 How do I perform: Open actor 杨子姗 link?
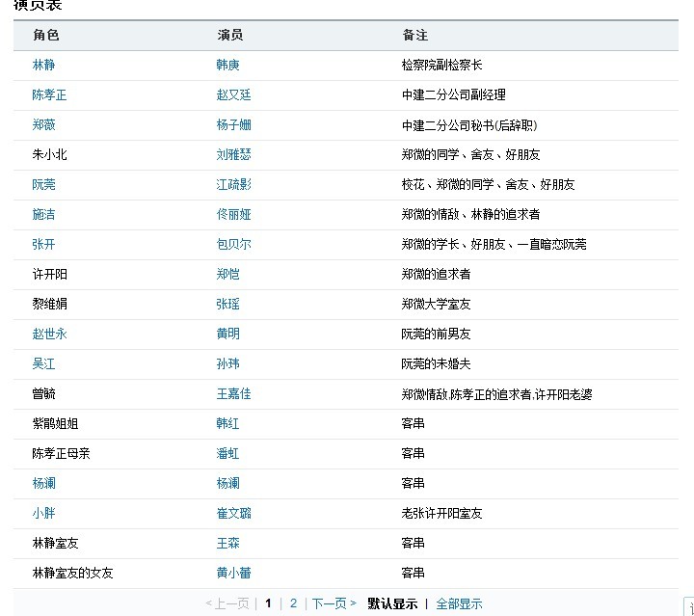233,124
